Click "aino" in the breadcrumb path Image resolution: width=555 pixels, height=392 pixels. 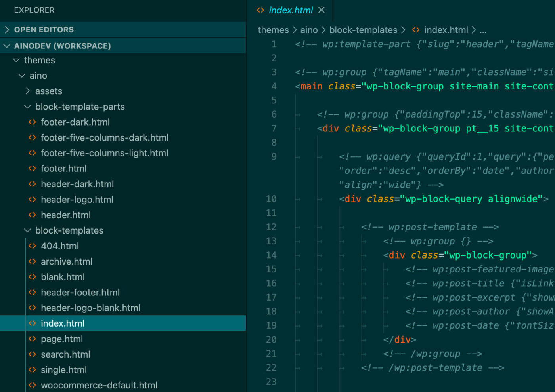click(309, 30)
